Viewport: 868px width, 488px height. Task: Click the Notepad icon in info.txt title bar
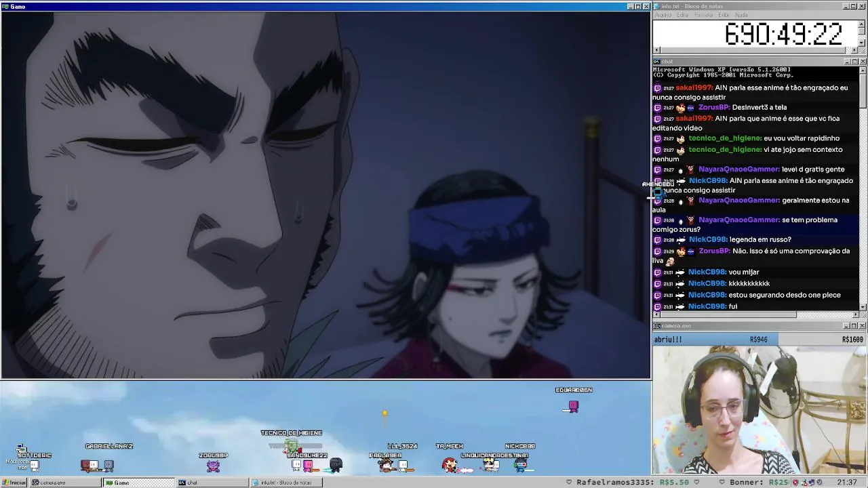click(x=656, y=6)
